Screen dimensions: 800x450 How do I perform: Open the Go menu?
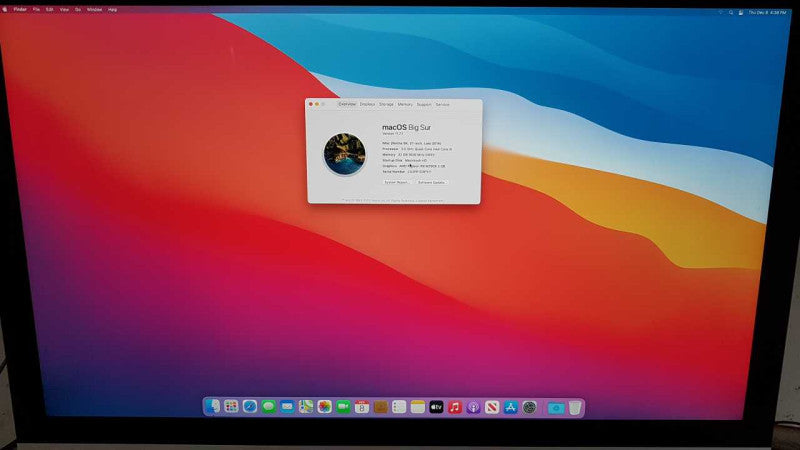point(78,9)
